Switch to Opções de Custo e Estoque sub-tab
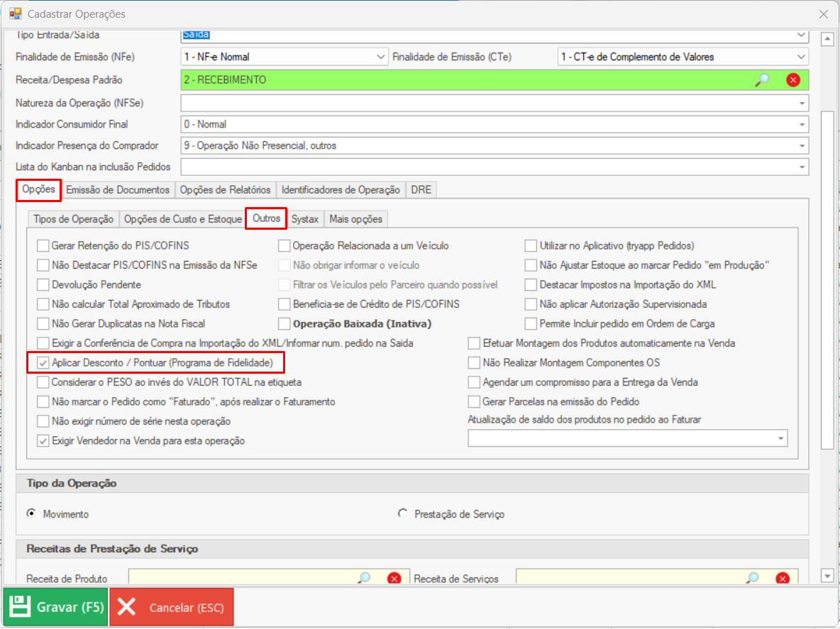This screenshot has width=840, height=629. point(182,220)
